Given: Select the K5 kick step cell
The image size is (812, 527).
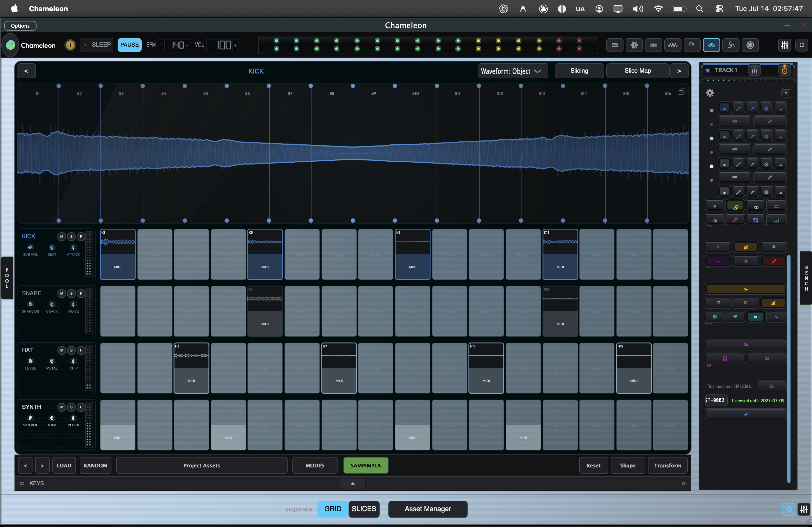Looking at the screenshot, I should (x=265, y=254).
